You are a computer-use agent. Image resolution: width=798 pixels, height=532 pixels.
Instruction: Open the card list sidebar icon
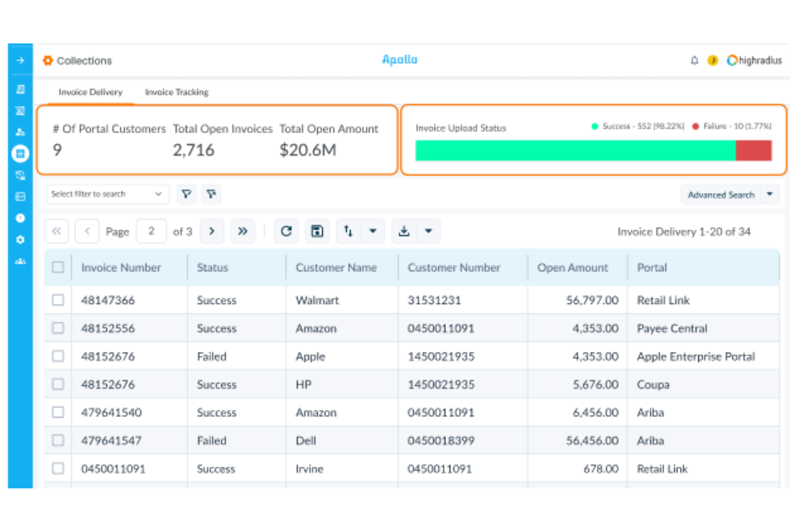(x=20, y=197)
